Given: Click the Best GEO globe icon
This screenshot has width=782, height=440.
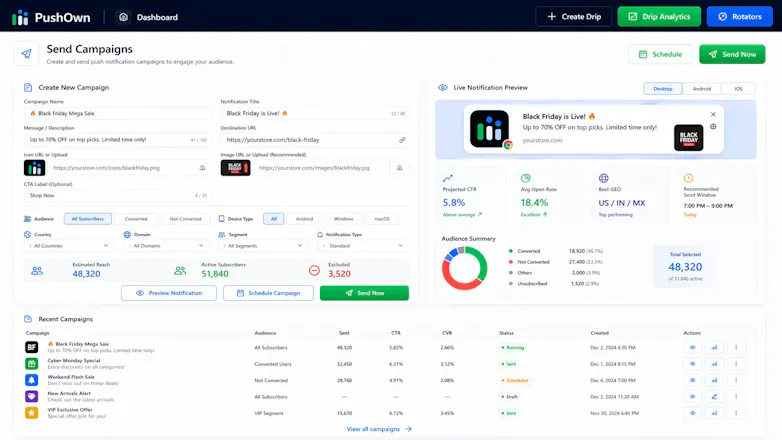Looking at the screenshot, I should pyautogui.click(x=603, y=178).
